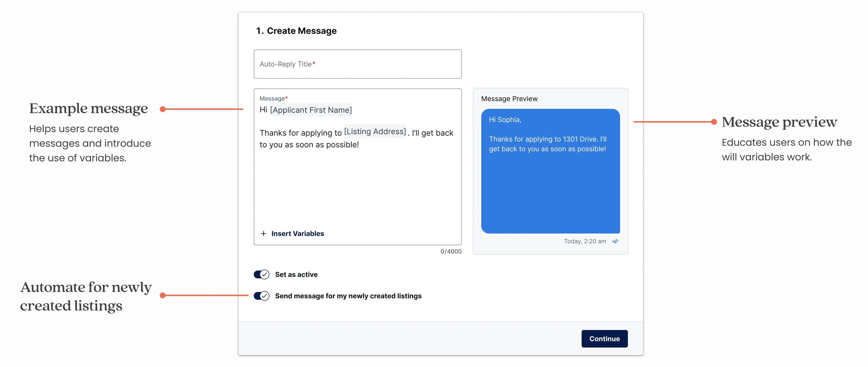Click the blue double-check read receipt icon
This screenshot has height=367, width=868.
pos(615,241)
